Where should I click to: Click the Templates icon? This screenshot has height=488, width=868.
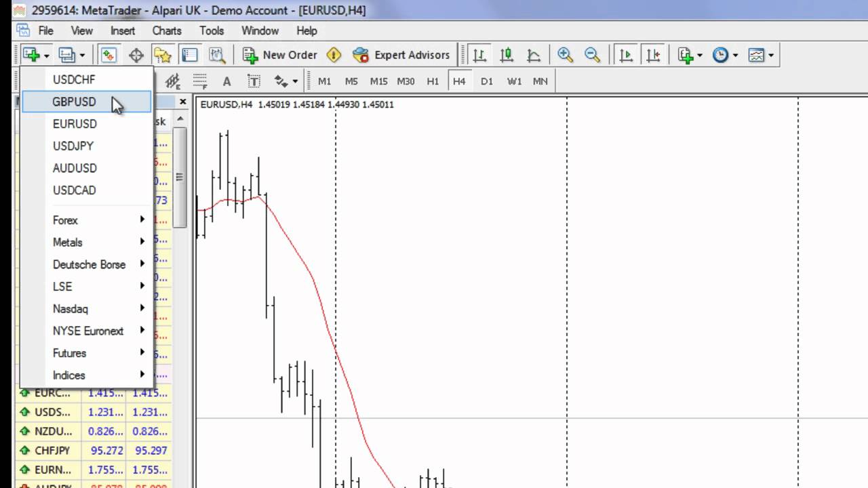coord(756,55)
